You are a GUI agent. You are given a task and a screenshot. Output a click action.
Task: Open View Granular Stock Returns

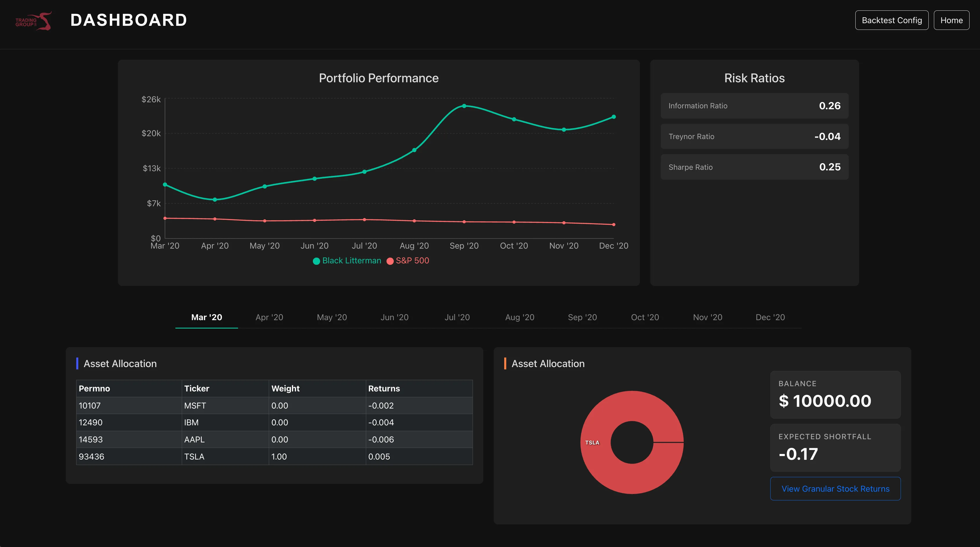pyautogui.click(x=835, y=488)
